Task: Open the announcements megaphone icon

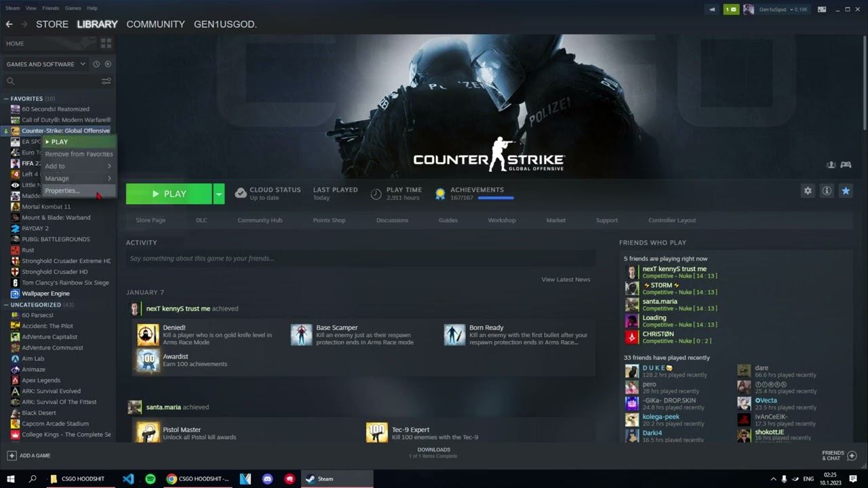Action: tap(712, 9)
